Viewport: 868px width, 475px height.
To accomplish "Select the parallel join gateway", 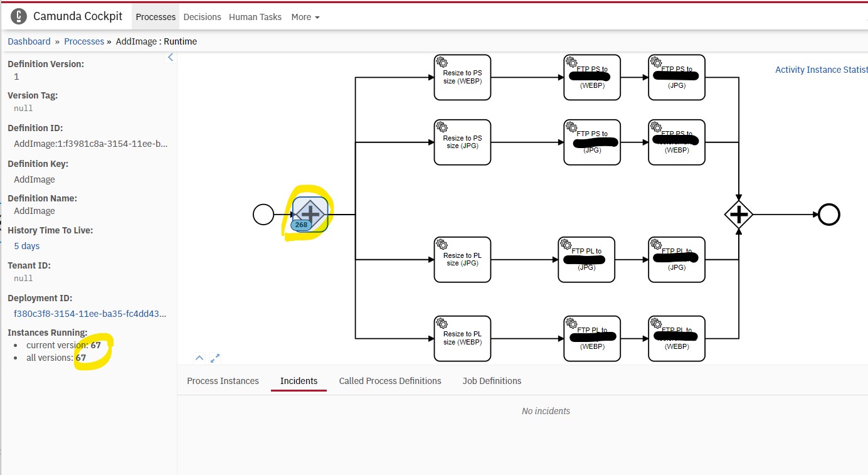I will pyautogui.click(x=739, y=215).
